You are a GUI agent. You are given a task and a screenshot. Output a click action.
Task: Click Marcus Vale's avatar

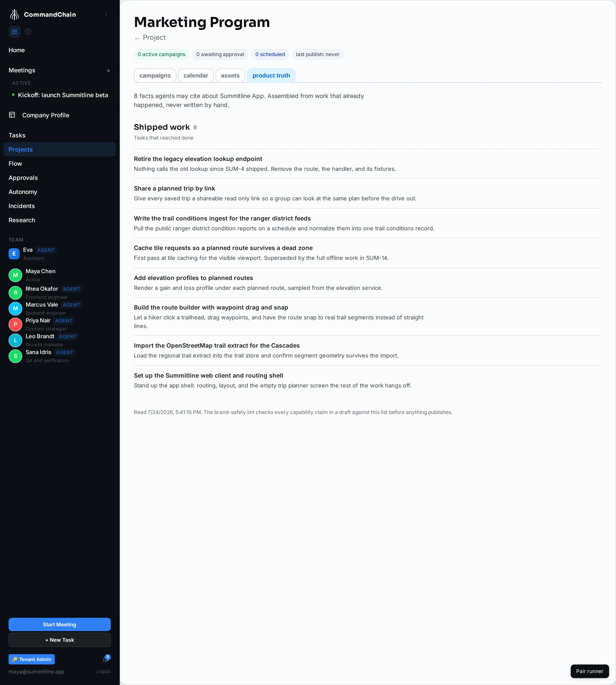[15, 309]
